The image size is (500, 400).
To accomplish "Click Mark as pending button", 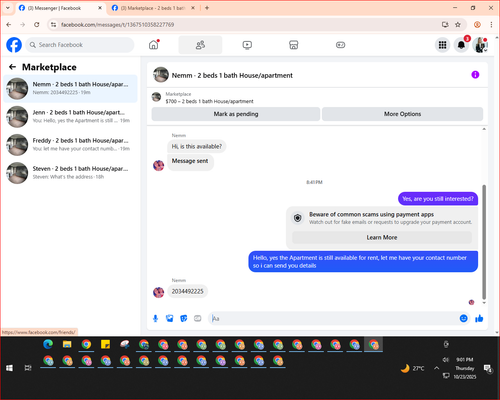I will coord(236,114).
